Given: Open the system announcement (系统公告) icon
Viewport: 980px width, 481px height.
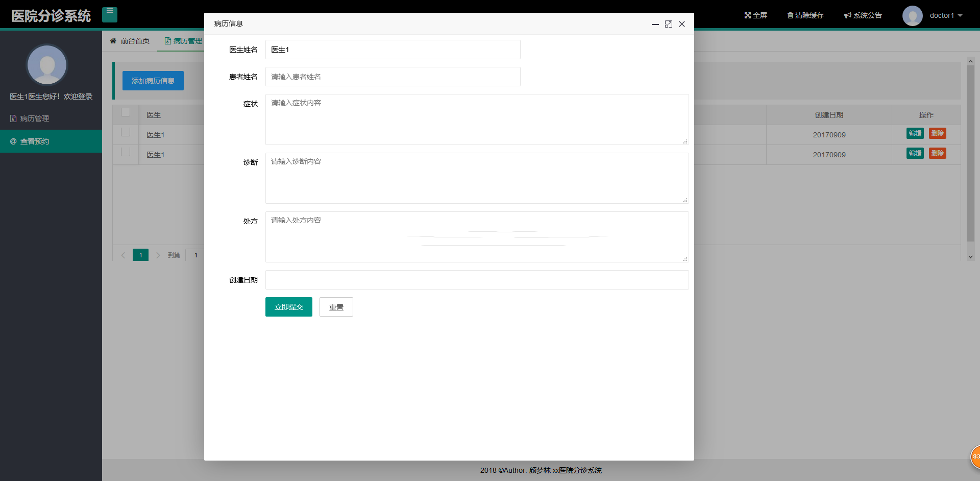Looking at the screenshot, I should tap(863, 15).
